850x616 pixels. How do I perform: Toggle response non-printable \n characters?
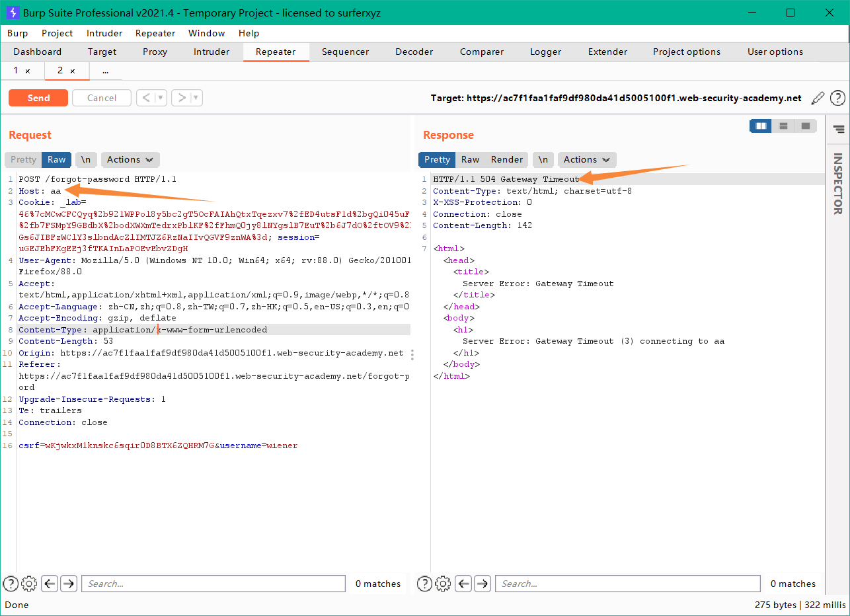pyautogui.click(x=543, y=159)
